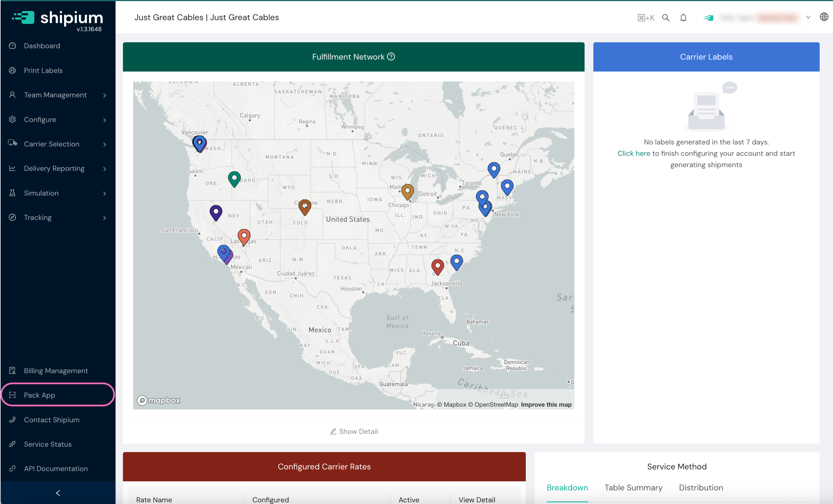Screen dimensions: 833x504
Task: Switch to the Table Summary tab
Action: [x=633, y=488]
